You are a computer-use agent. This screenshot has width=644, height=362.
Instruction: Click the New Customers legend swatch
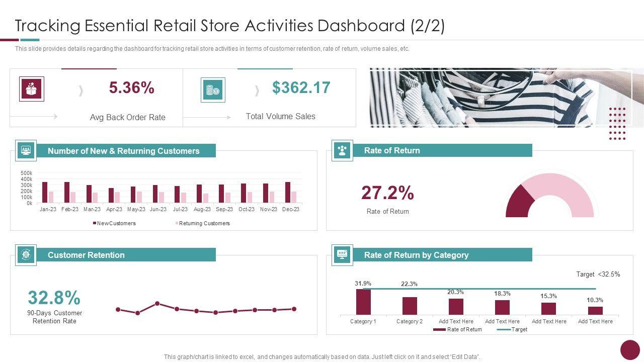click(94, 223)
